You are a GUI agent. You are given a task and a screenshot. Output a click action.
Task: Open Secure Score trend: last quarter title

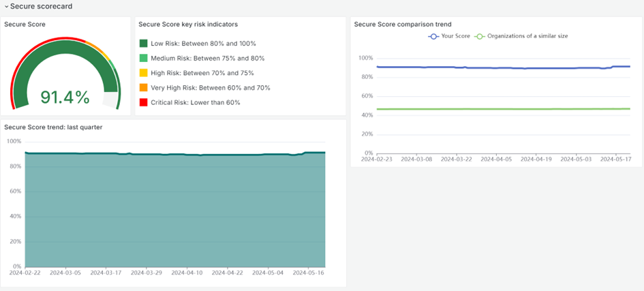(53, 127)
